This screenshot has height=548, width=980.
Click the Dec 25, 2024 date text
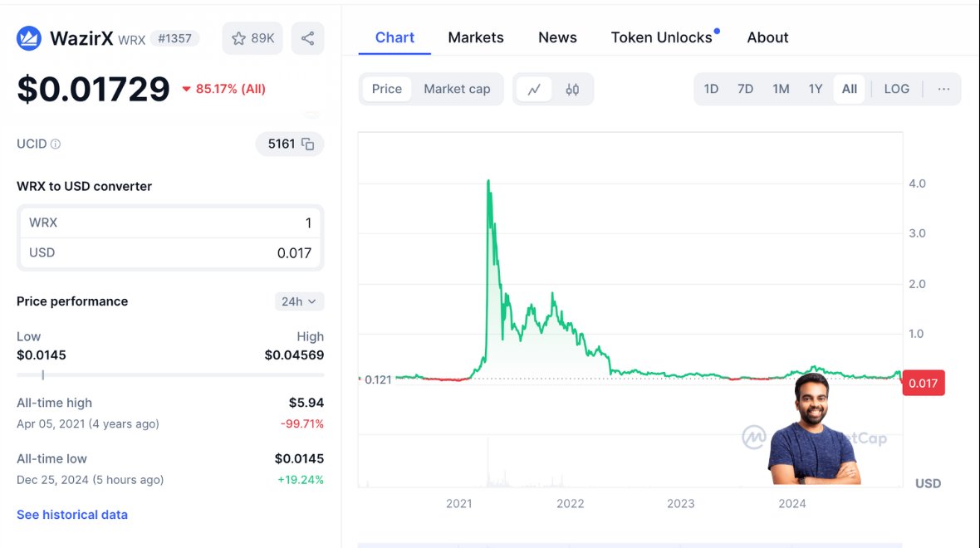pyautogui.click(x=52, y=480)
